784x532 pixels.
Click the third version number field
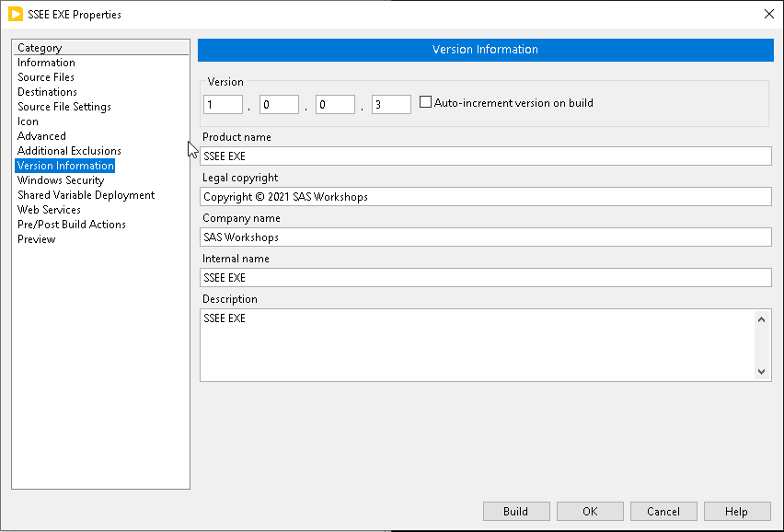[335, 105]
